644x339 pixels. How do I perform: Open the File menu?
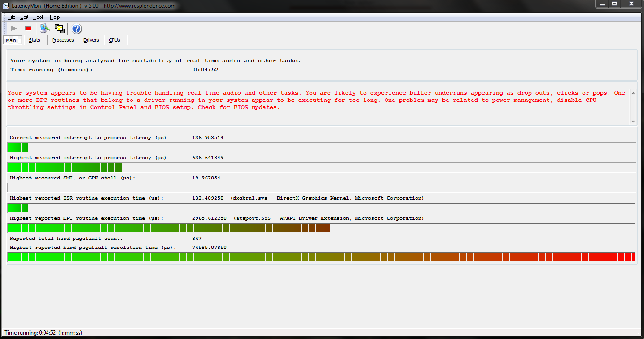(12, 17)
